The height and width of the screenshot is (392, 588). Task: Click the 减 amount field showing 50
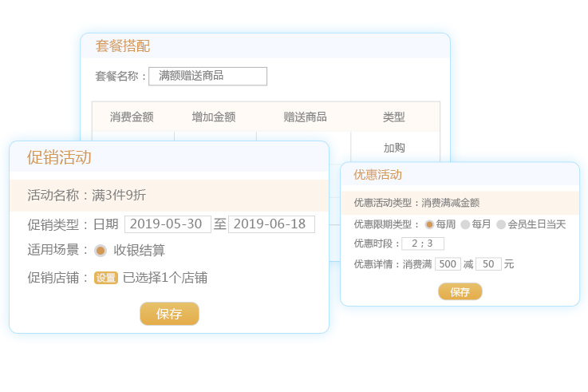click(x=488, y=263)
